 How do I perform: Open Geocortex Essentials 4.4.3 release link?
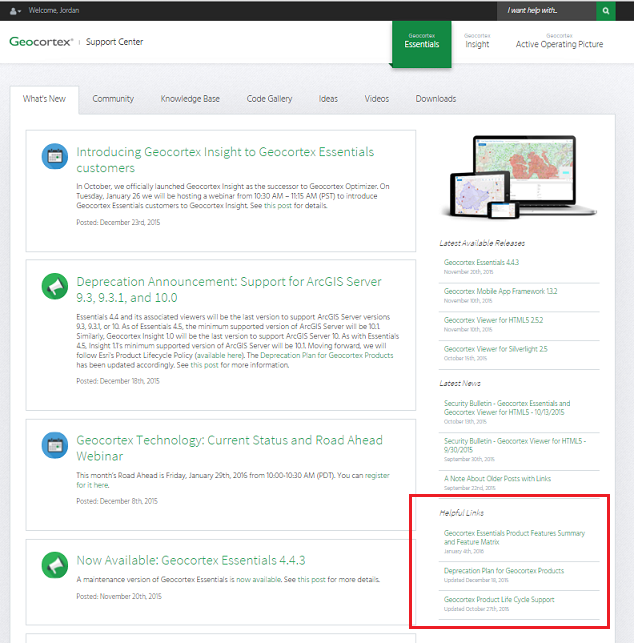coord(481,262)
